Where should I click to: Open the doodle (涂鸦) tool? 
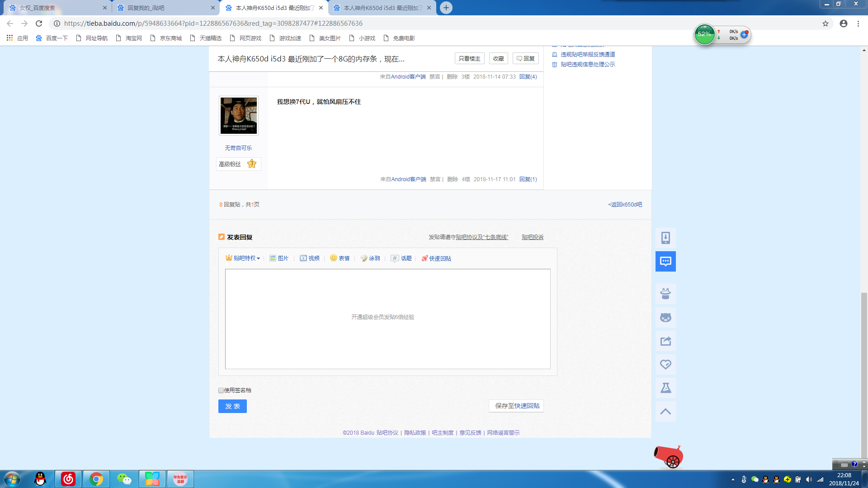tap(370, 258)
